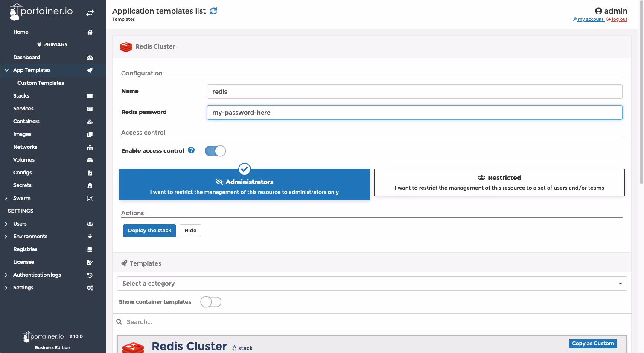Open Stacks in sidebar
This screenshot has height=353, width=644.
21,96
